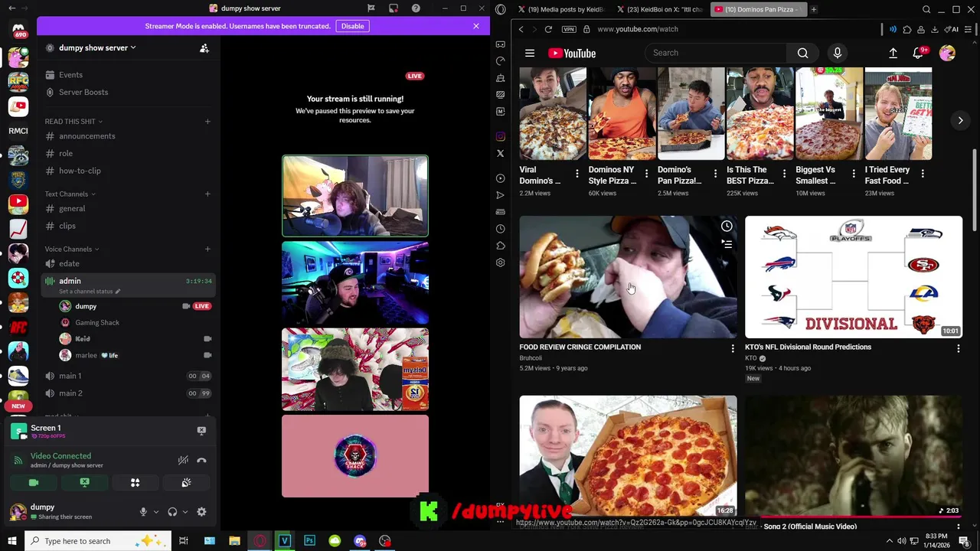Open Photoshop from the Windows taskbar

[x=309, y=541]
